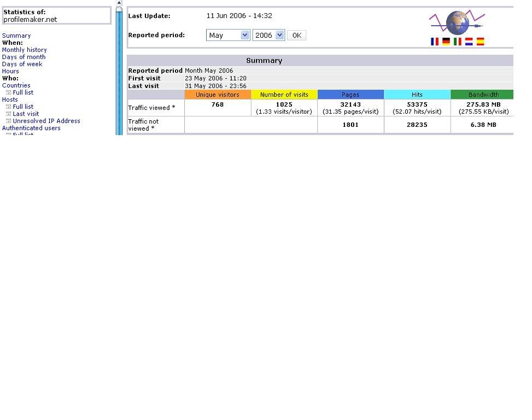Image resolution: width=532 pixels, height=420 pixels.
Task: Click the Number of visits column header
Action: point(284,95)
